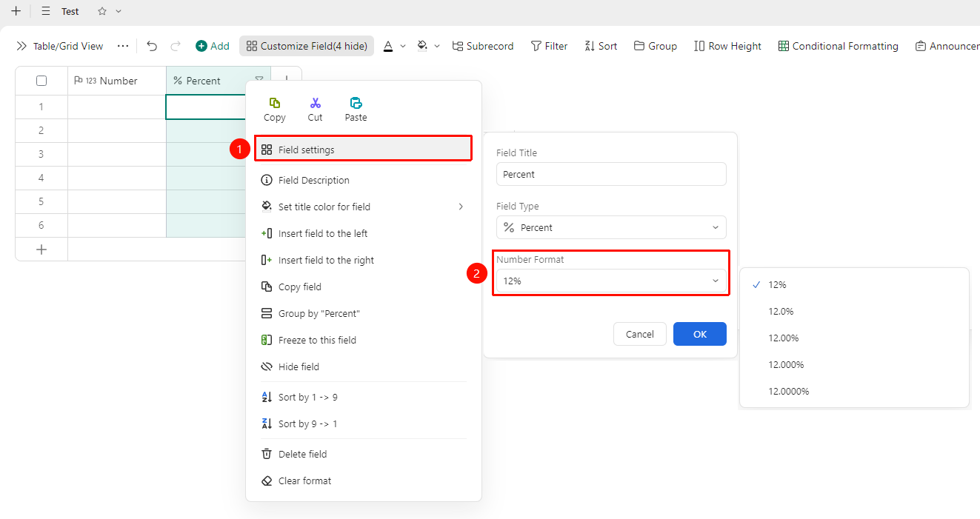Select Hide field in the menu
Screen dimensions: 980x519
363,366
